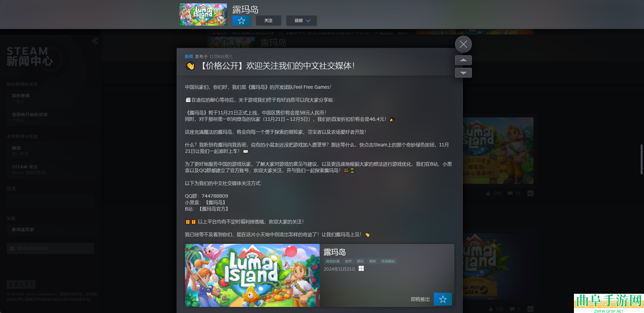
Task: Open 选项与筛选条件 settings button
Action: (x=51, y=249)
